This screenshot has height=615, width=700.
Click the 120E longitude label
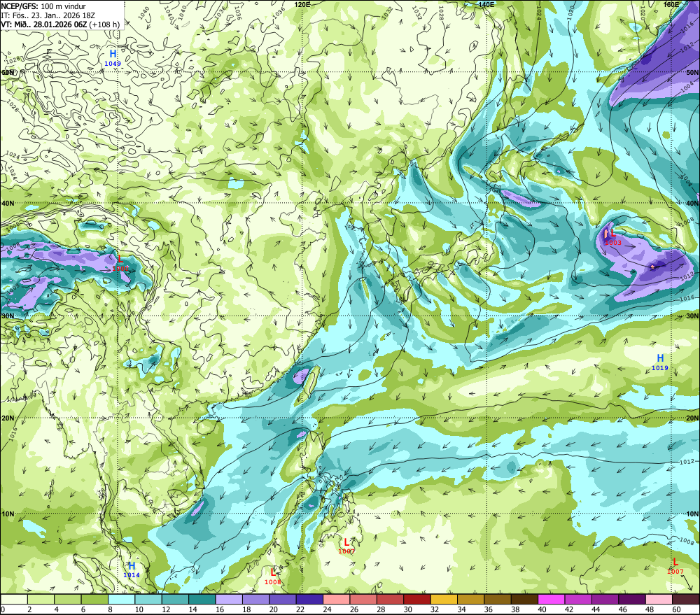[x=302, y=4]
